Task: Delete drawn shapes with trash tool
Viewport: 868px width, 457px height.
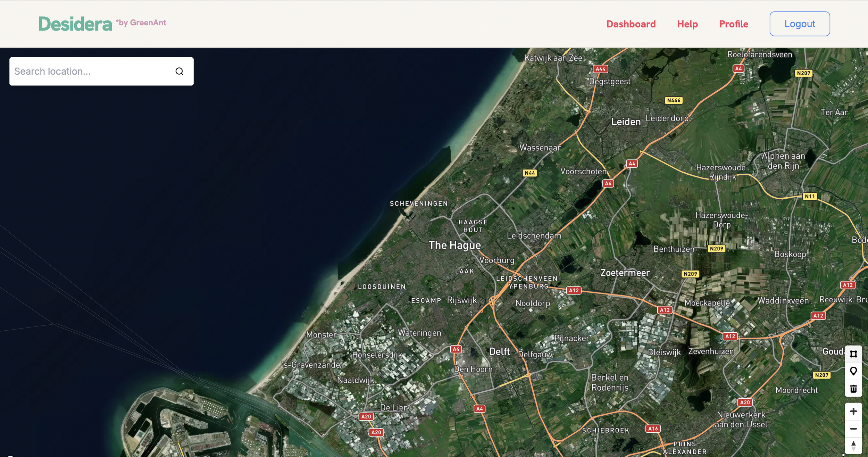Action: pos(853,388)
